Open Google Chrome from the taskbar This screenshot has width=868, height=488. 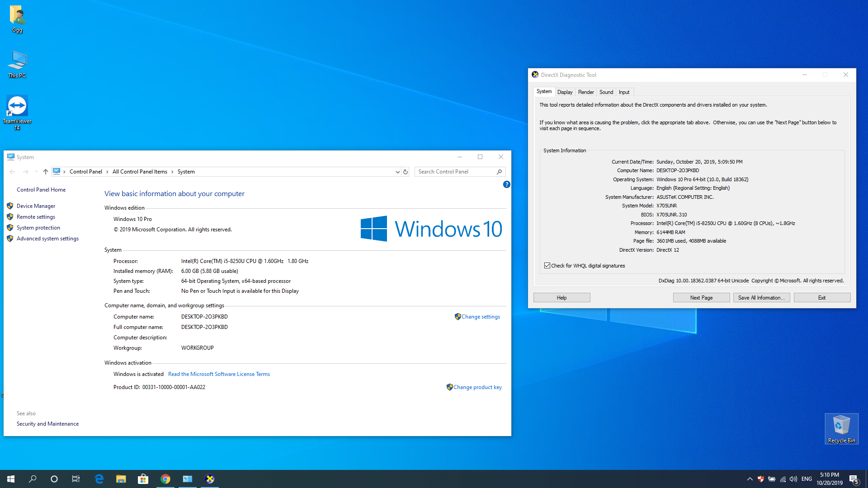coord(165,479)
